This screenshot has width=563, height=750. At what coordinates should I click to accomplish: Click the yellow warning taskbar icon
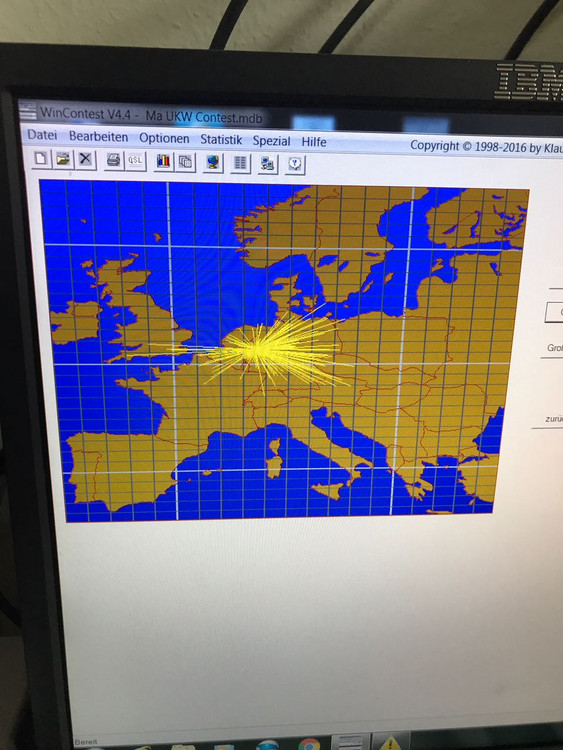point(390,743)
